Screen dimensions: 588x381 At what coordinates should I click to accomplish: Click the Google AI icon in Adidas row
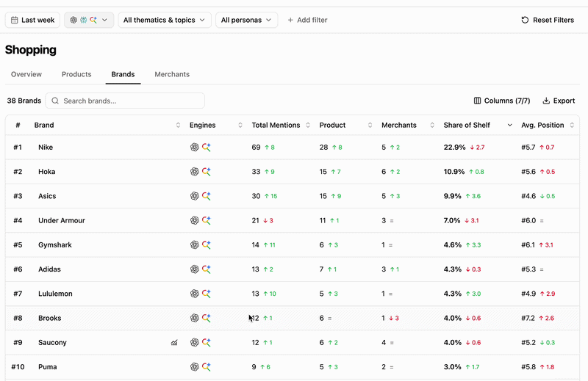coord(207,269)
